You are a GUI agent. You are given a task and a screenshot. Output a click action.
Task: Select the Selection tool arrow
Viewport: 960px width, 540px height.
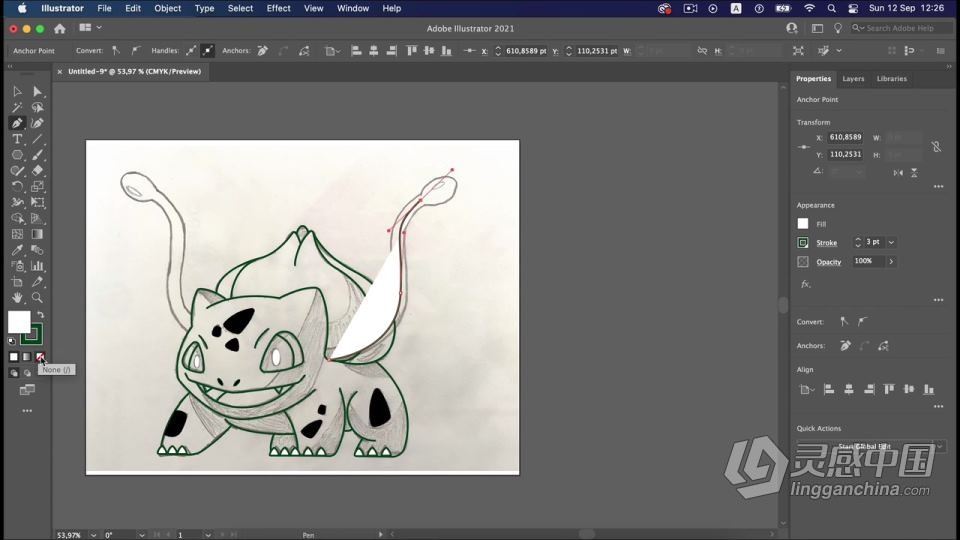17,91
